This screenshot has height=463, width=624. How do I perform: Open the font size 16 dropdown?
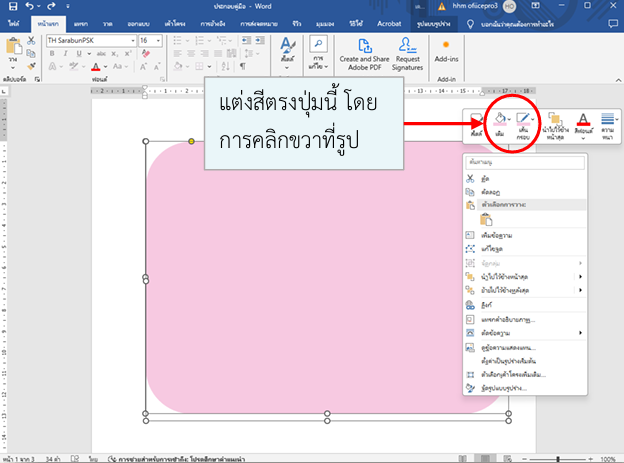159,41
